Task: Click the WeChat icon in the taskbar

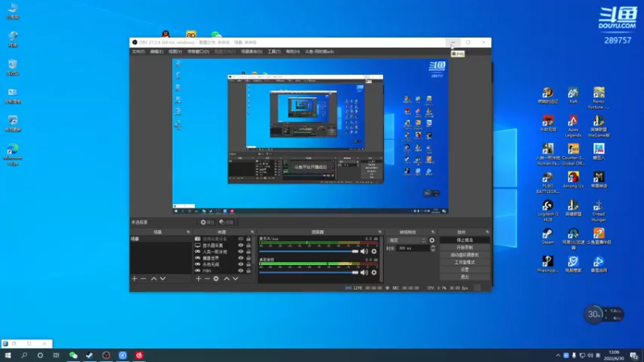Action: coord(73,356)
